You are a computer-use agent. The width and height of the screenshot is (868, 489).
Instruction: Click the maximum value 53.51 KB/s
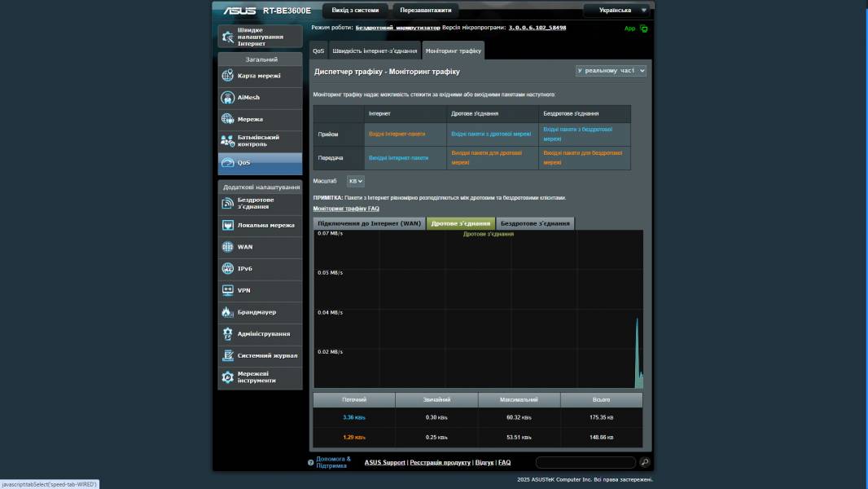click(x=519, y=438)
